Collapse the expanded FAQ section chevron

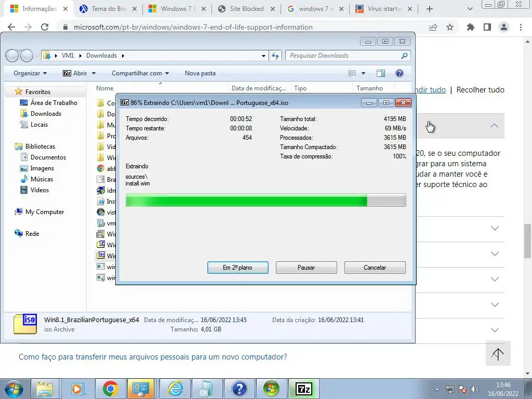tap(495, 126)
